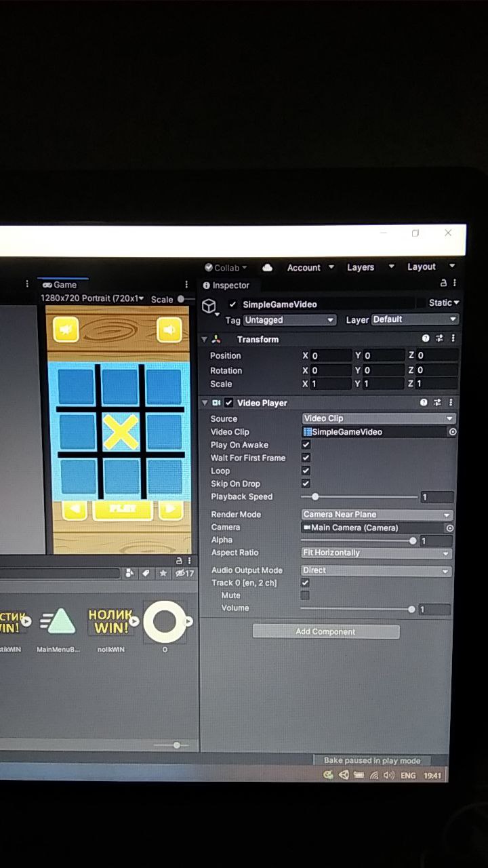The image size is (488, 868).
Task: Open the Game resolution dropdown
Action: click(92, 298)
